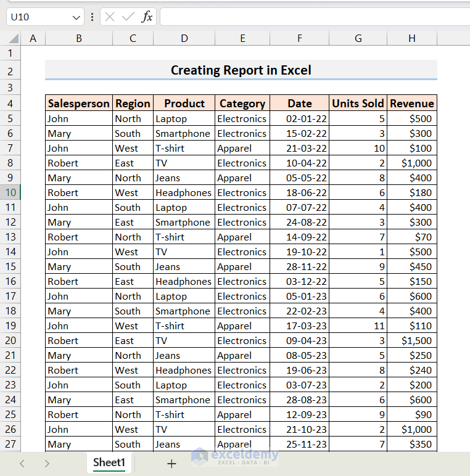
Task: Select units sold cell showing 11
Action: click(358, 326)
